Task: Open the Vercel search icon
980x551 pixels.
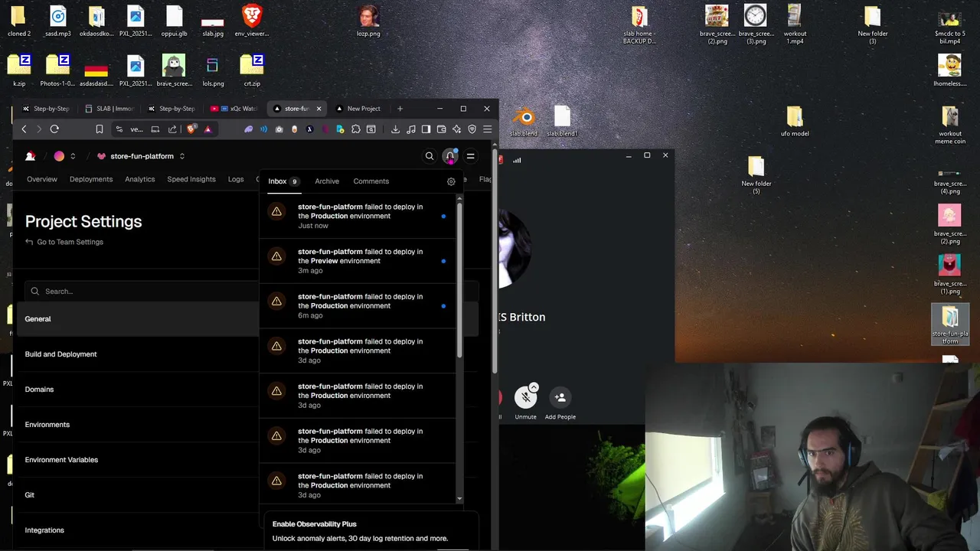Action: point(430,156)
